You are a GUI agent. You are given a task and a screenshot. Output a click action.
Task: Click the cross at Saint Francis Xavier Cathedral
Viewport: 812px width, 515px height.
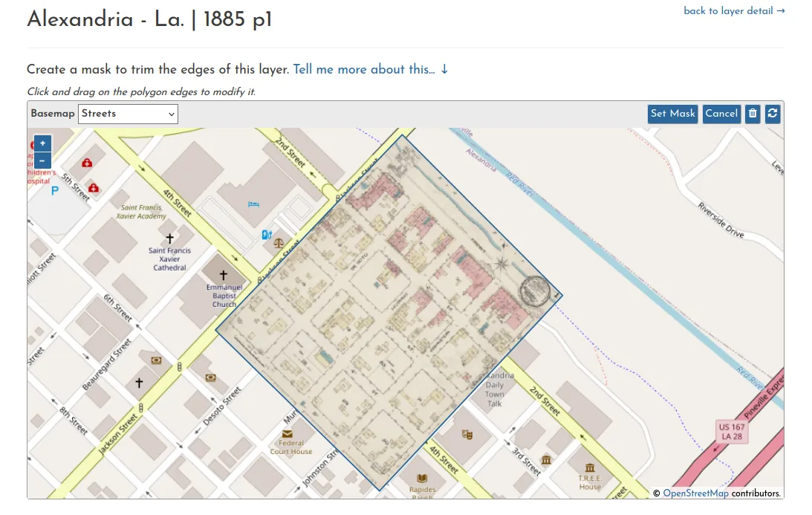click(170, 239)
